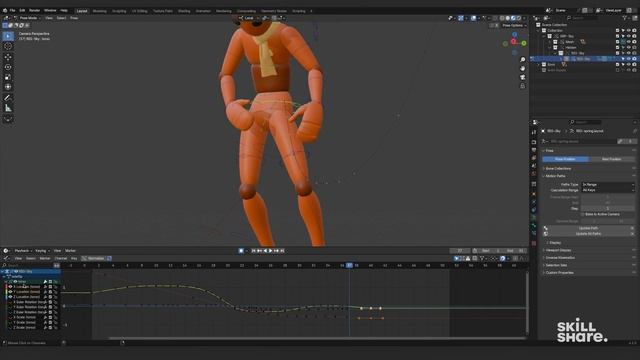Switch to the Animation workspace tab

203,11
